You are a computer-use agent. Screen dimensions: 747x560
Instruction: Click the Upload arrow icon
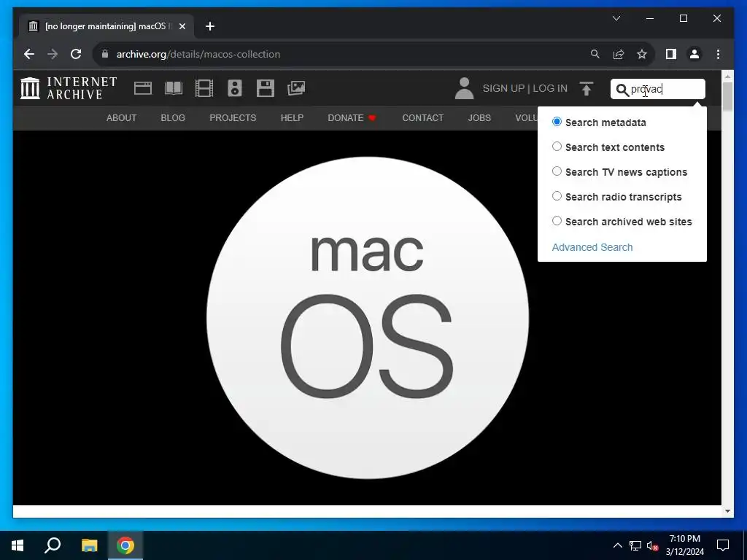(587, 88)
